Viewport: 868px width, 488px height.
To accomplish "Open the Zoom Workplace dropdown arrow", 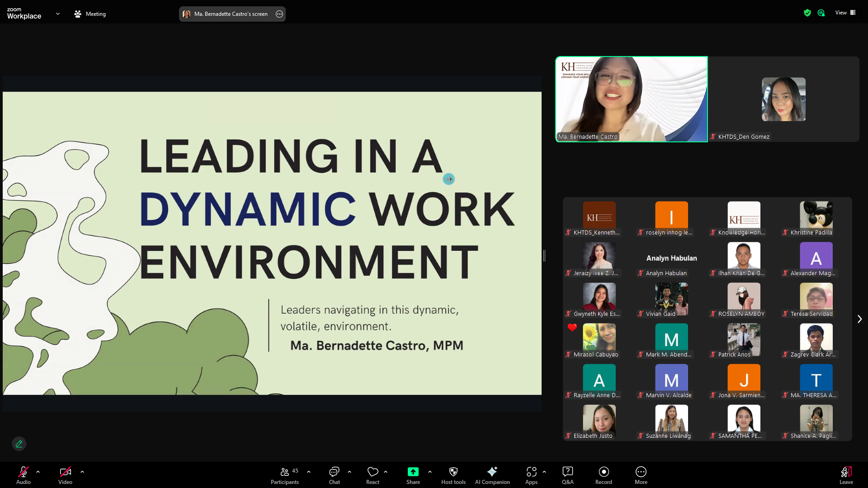I will (58, 14).
